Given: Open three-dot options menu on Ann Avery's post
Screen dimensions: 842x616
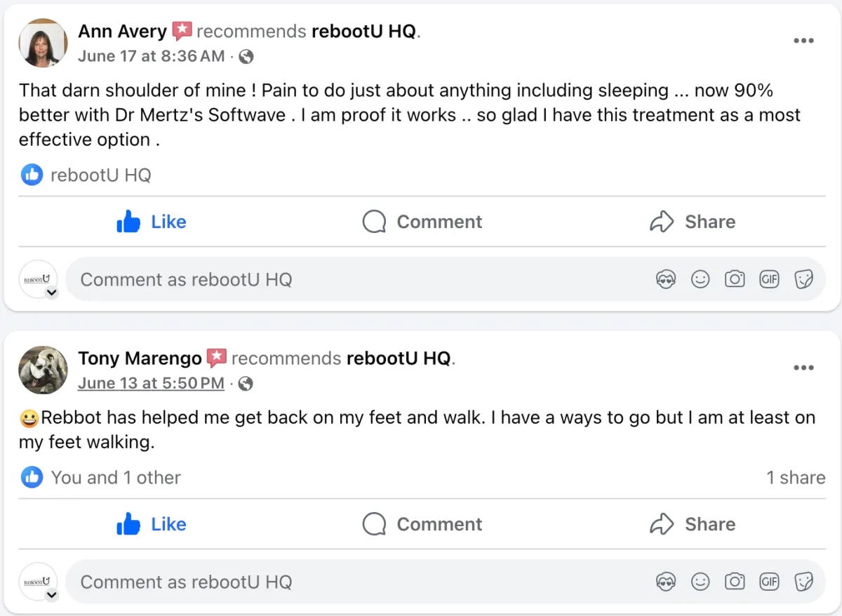Looking at the screenshot, I should click(x=803, y=41).
